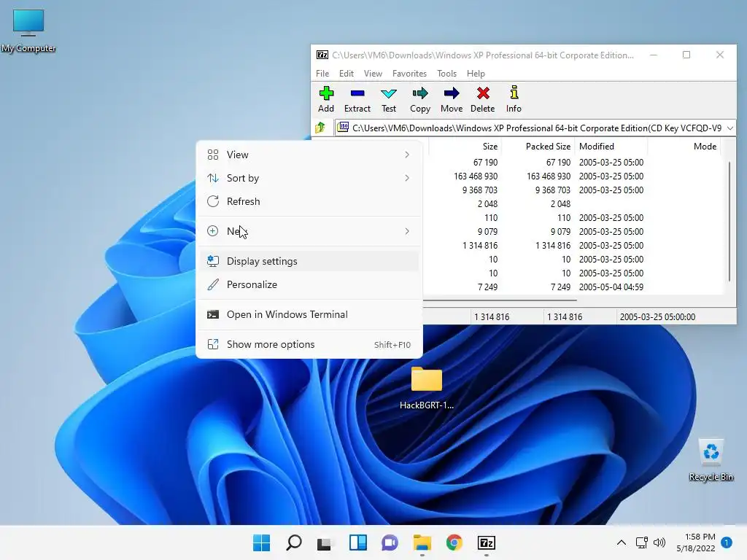Click the horizontal scrollbar in file list
The height and width of the screenshot is (560, 747).
pos(500,300)
